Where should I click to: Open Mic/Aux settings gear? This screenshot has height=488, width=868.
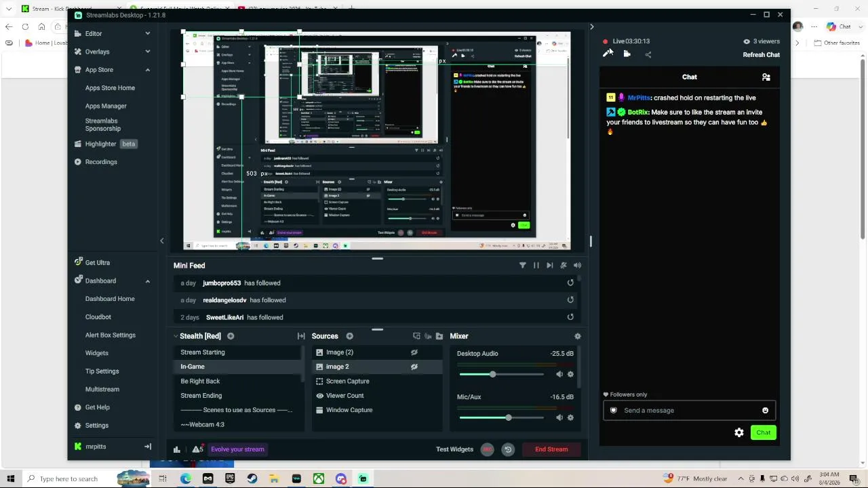point(570,418)
